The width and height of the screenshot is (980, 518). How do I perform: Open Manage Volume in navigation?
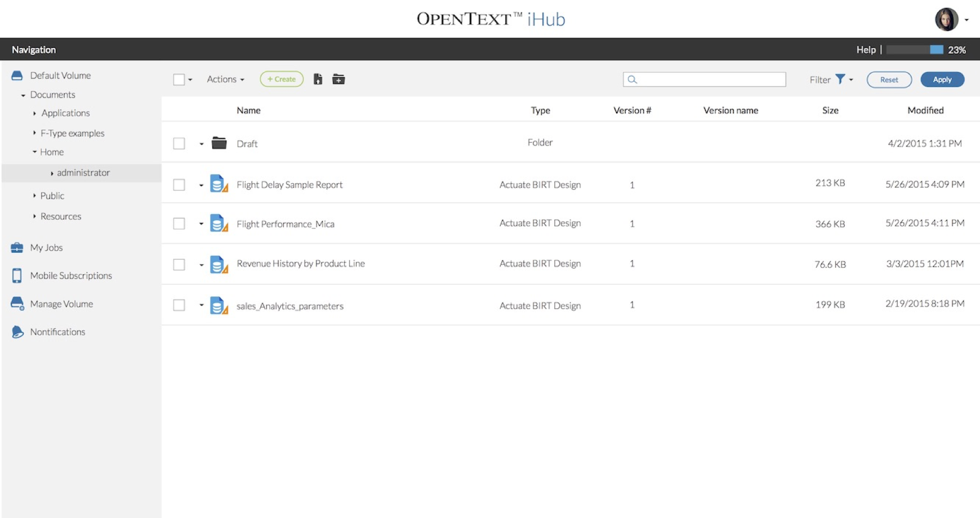(61, 304)
